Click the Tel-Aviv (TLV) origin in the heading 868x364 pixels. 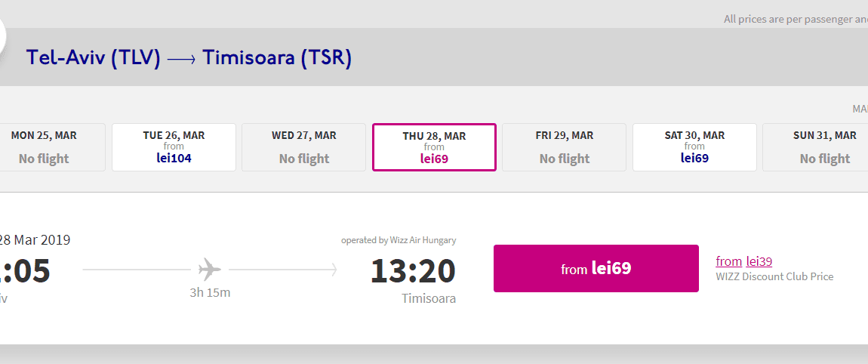tap(93, 58)
